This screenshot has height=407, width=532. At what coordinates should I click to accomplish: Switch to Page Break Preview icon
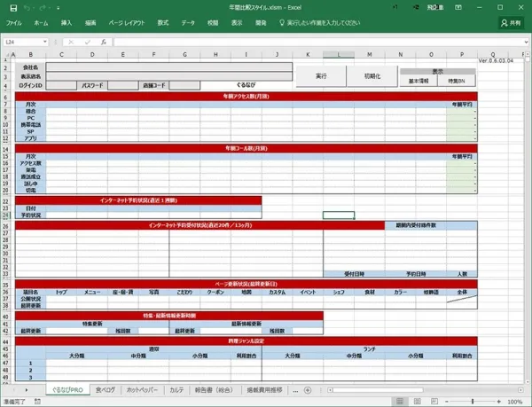(x=434, y=402)
